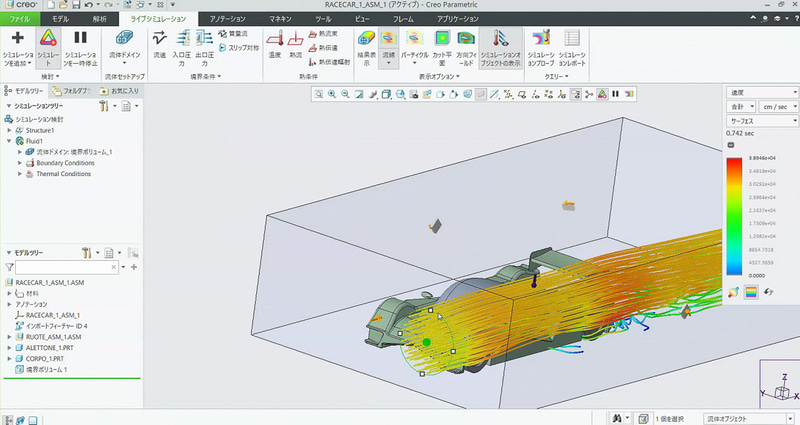This screenshot has height=425, width=800.
Task: Open the Simulation Probe (シミュレーションプローブ) tool
Action: (540, 39)
